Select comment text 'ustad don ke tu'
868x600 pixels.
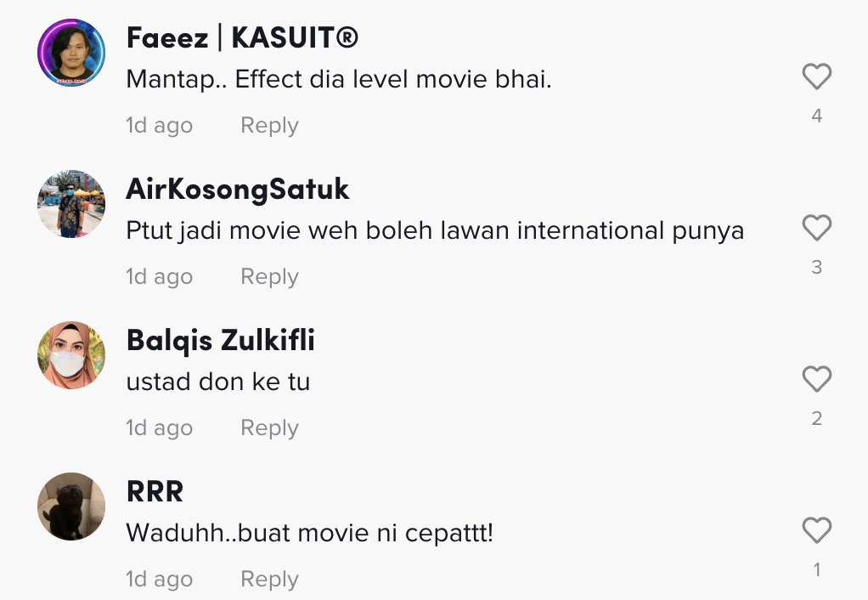pyautogui.click(x=217, y=382)
